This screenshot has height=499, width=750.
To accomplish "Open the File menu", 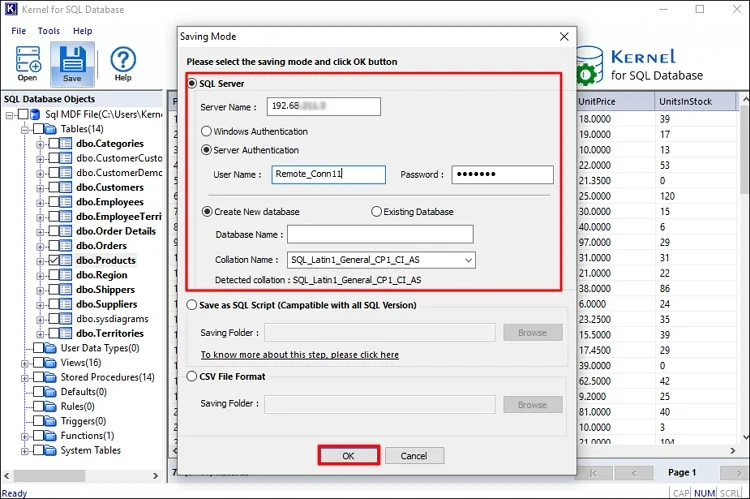I will point(19,31).
